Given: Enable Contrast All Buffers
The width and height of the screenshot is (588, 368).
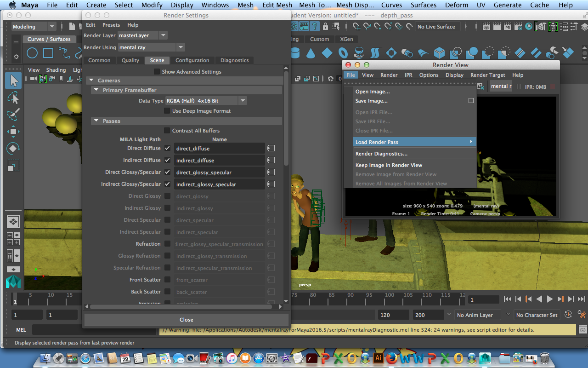Looking at the screenshot, I should pos(167,131).
